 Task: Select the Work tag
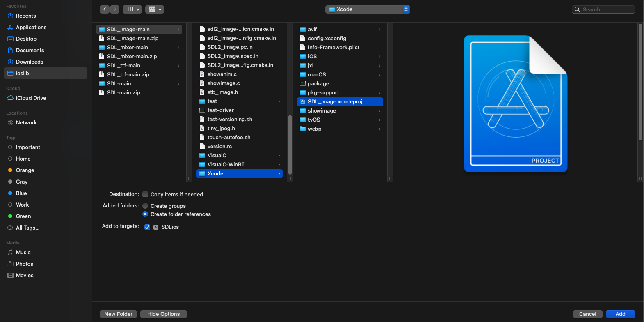45,205
